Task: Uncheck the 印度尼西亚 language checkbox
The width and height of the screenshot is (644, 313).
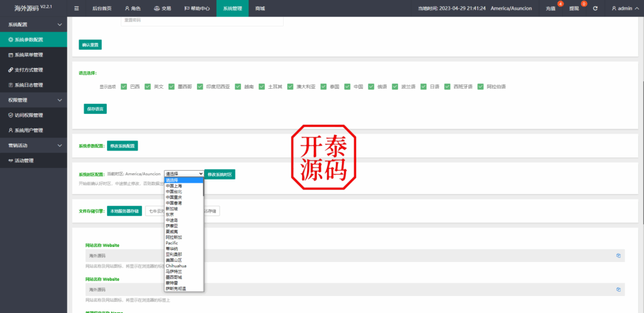Action: [x=200, y=87]
